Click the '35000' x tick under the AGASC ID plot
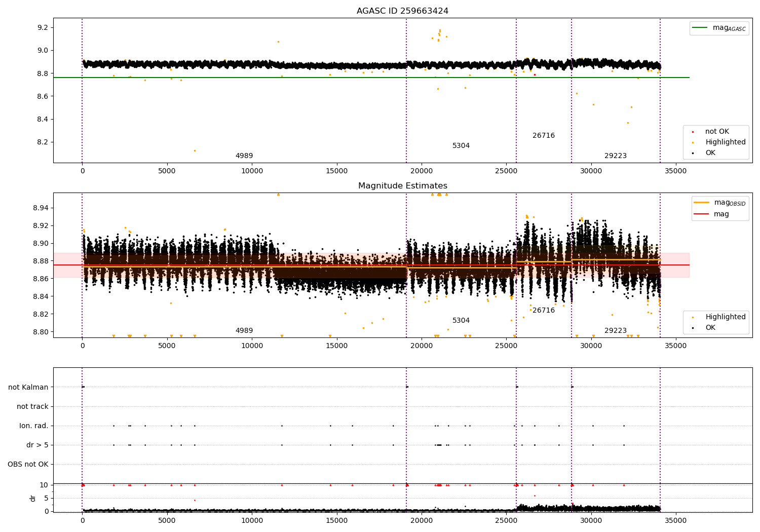This screenshot has height=532, width=760. point(676,171)
